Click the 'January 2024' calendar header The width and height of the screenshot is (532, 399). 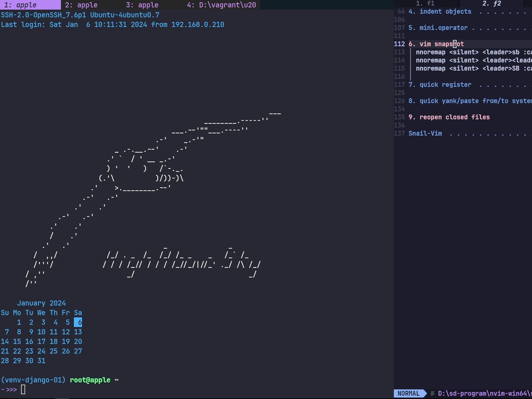(x=41, y=303)
